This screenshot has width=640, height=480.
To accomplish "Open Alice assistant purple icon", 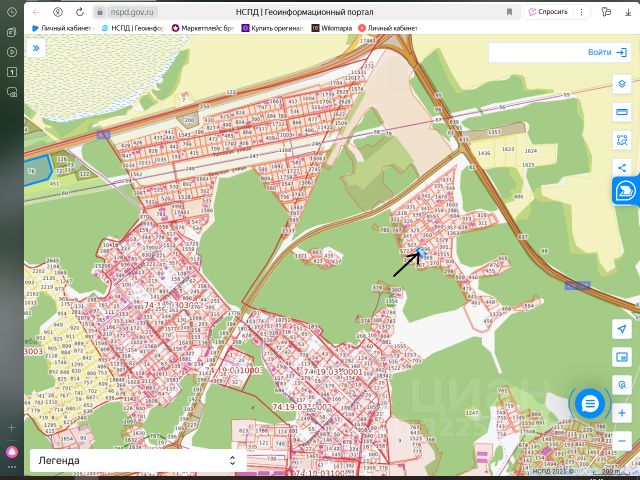I will click(12, 452).
